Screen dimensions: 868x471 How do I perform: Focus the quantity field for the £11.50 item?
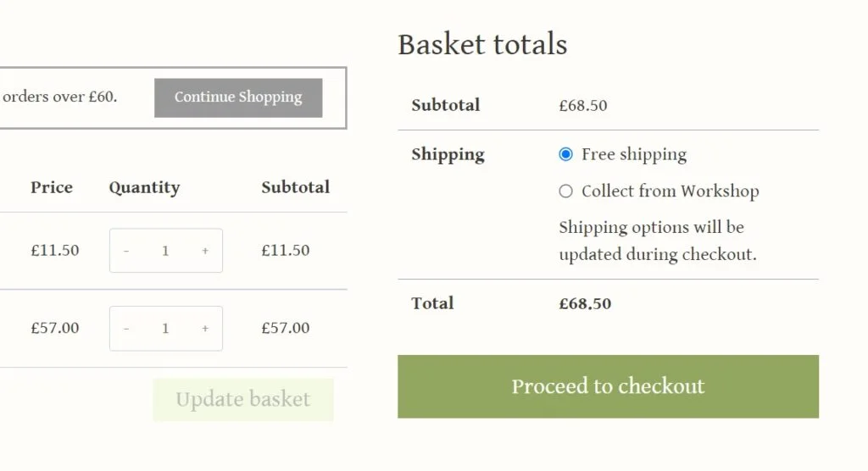coord(165,251)
